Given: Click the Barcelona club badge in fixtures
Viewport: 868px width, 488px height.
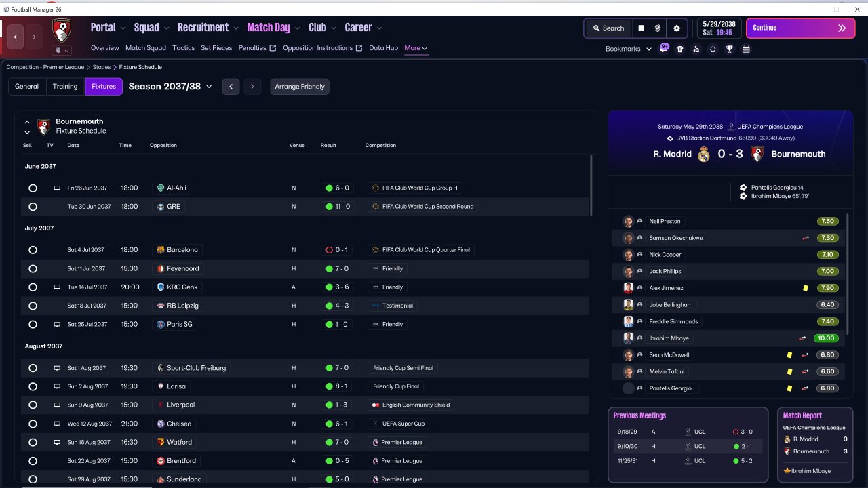Looking at the screenshot, I should [160, 250].
